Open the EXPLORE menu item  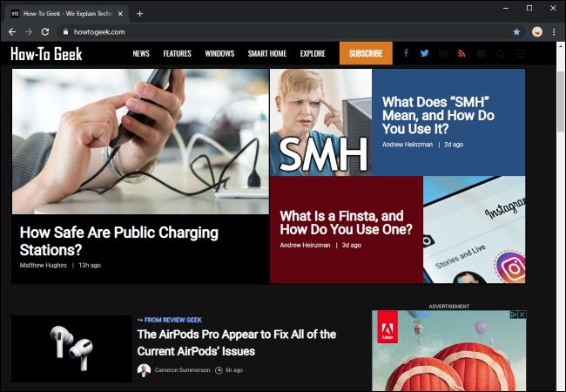pos(313,53)
